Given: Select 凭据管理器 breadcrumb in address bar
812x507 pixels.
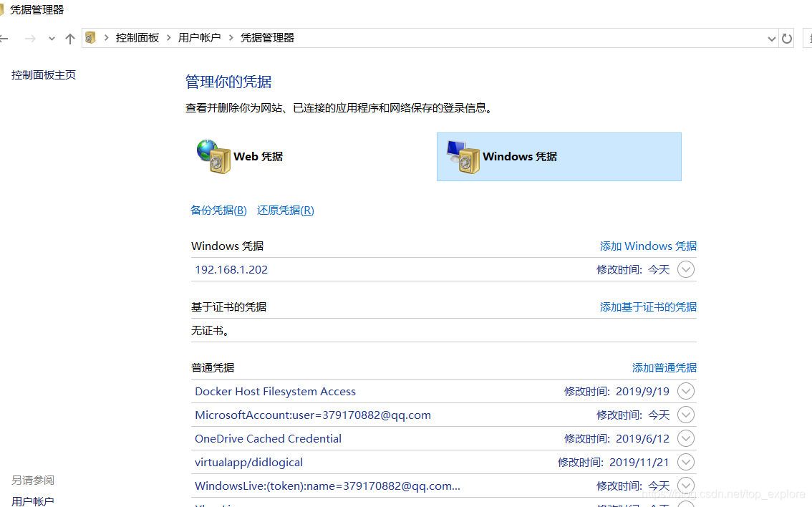Looking at the screenshot, I should click(x=267, y=38).
